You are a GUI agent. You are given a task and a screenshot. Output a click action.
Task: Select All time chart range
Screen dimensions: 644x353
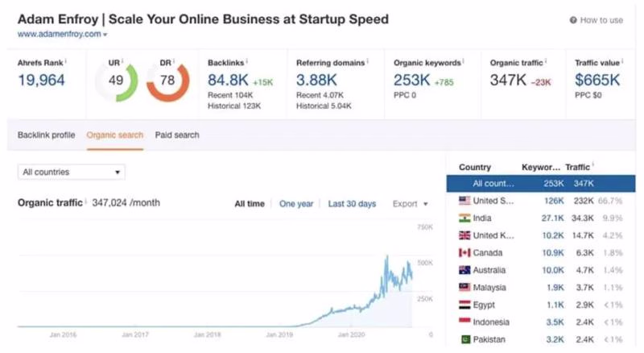[x=250, y=204]
